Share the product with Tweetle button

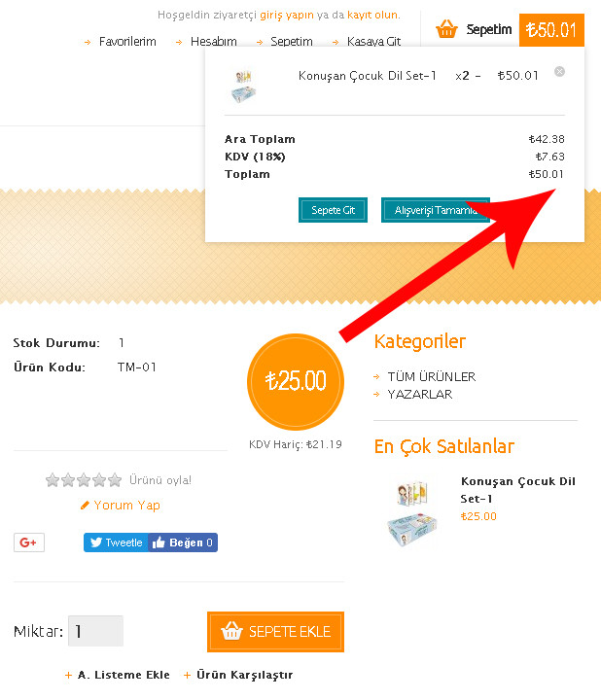tap(116, 542)
